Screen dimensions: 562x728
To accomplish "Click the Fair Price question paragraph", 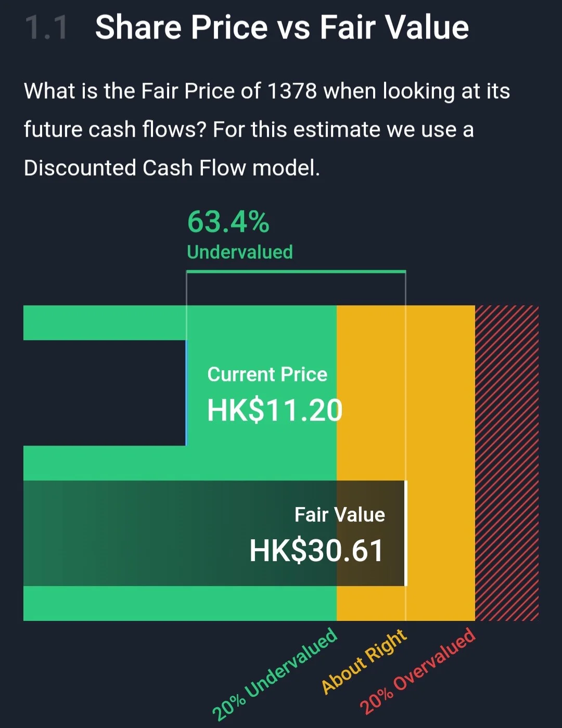I will [x=266, y=129].
